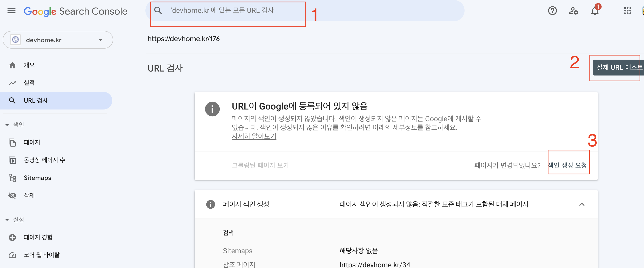Viewport: 644px width, 268px height.
Task: Open the URL 검사 magnifier icon
Action: point(12,100)
